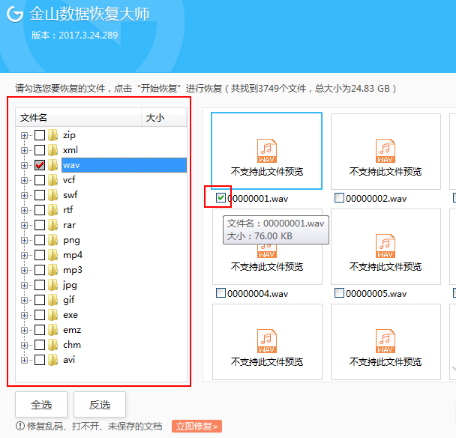Expand the mp4 tree node
Viewport: 456px width, 438px height.
tap(24, 255)
